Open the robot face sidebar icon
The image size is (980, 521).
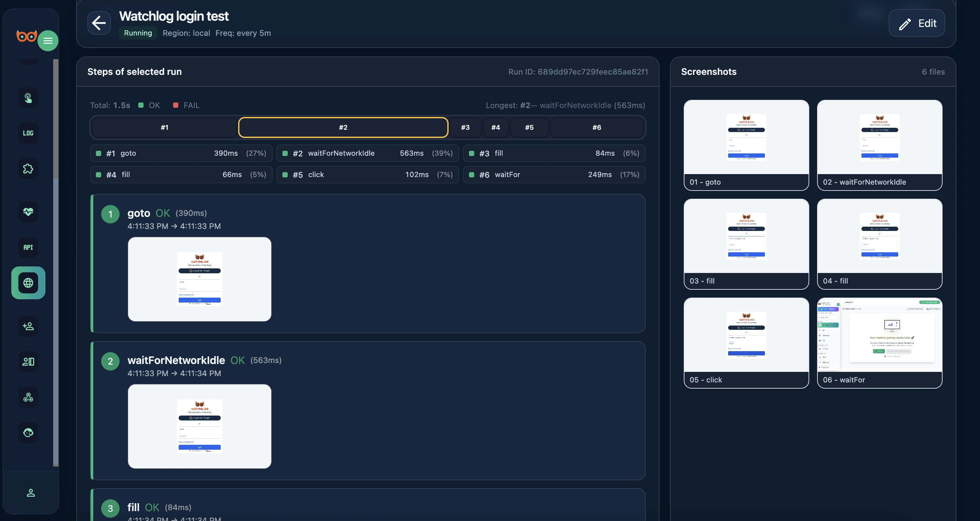(28, 433)
